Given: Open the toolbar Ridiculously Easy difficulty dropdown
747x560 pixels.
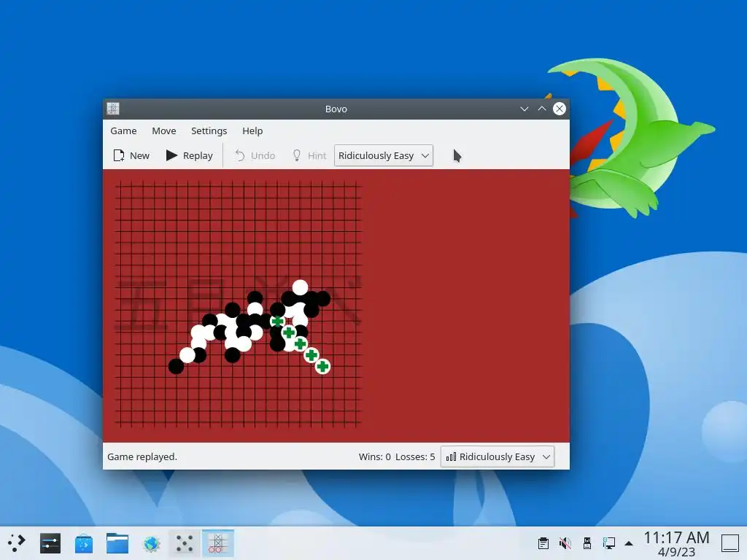Looking at the screenshot, I should pos(384,156).
